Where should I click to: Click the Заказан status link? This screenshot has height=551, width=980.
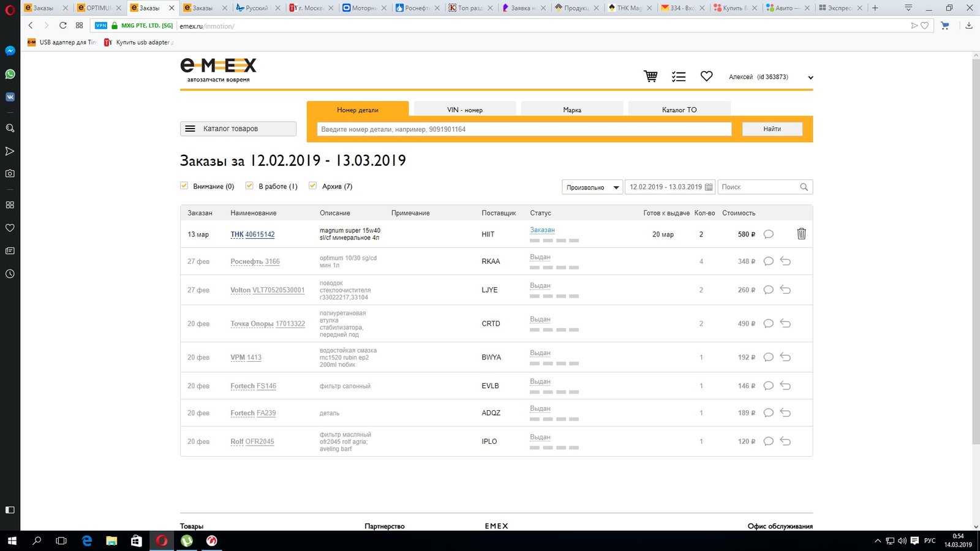point(542,230)
